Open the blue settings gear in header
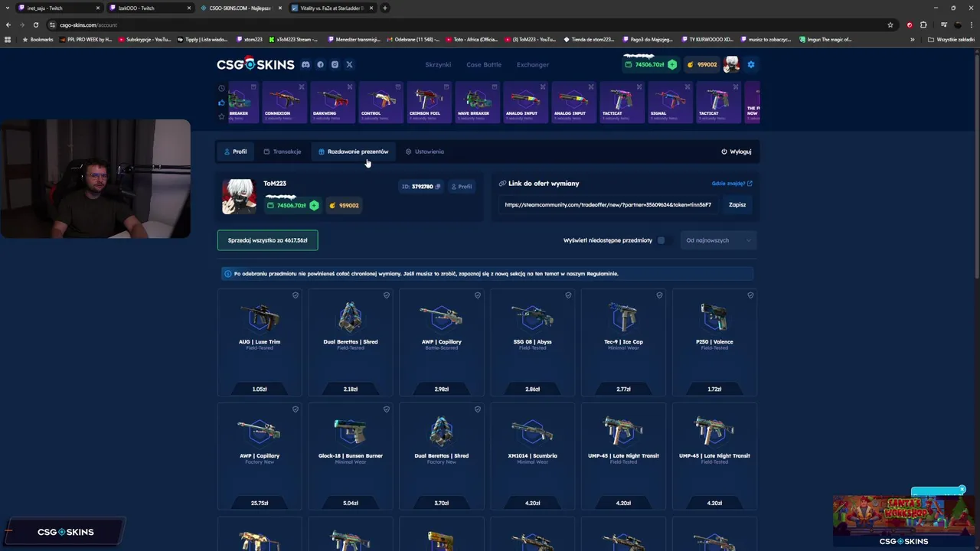 (x=751, y=64)
